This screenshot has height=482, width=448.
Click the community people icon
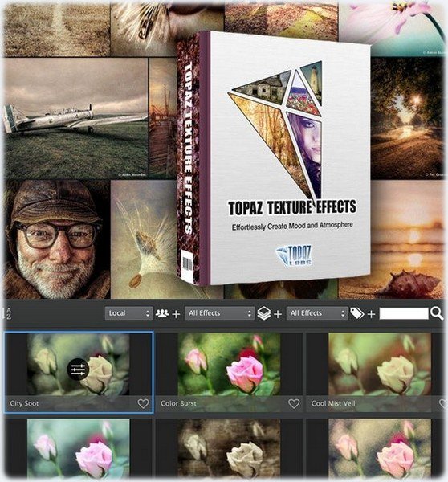162,313
